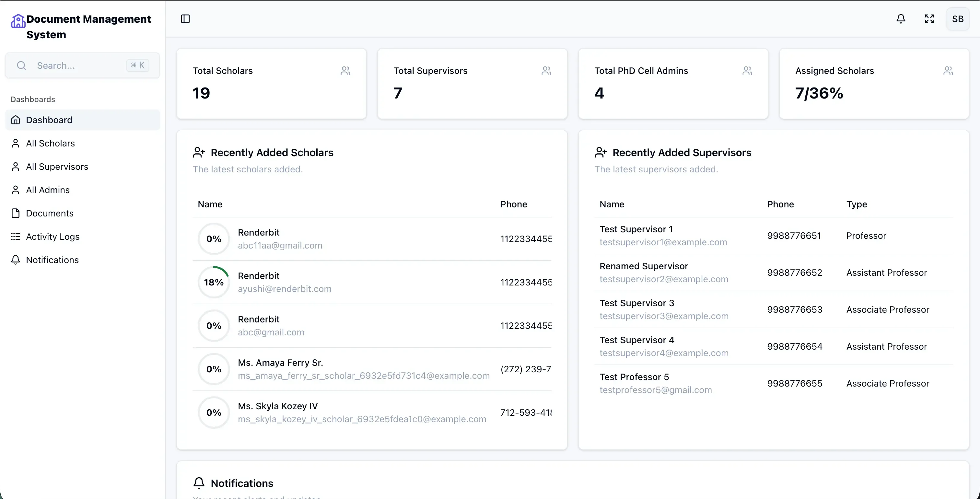This screenshot has width=980, height=499.
Task: Open Notifications in the sidebar
Action: 52,260
